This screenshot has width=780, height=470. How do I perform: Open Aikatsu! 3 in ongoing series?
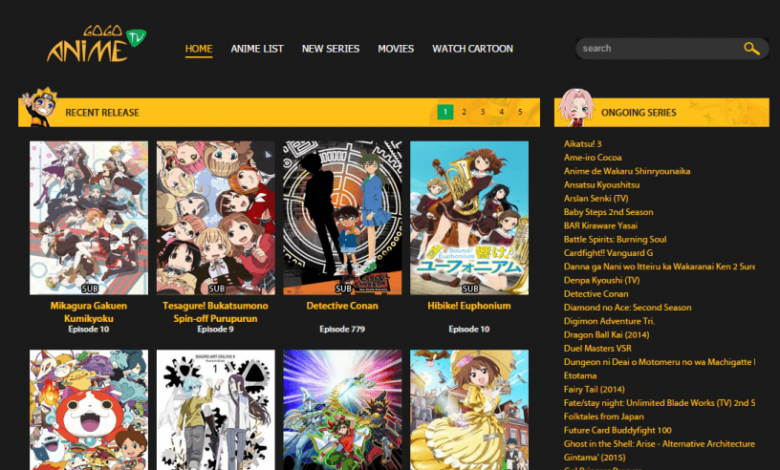pos(583,144)
